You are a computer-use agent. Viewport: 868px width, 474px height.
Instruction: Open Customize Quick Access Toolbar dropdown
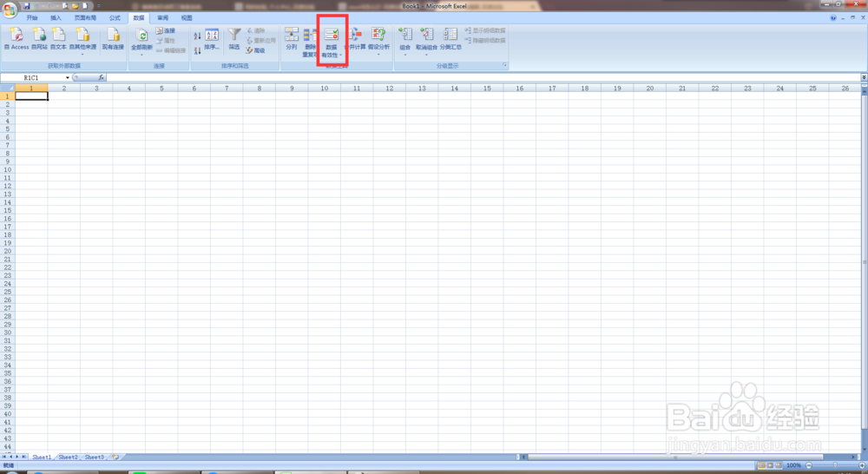[99, 6]
